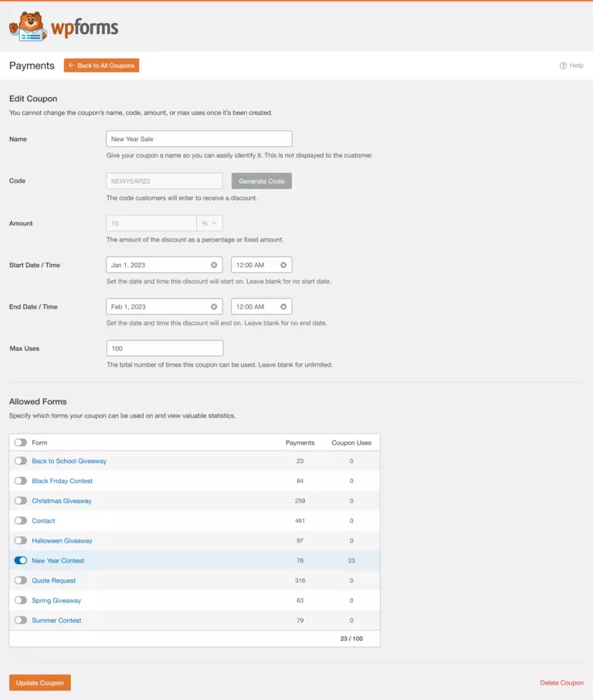Enable the Black Friday Contest toggle

point(20,481)
